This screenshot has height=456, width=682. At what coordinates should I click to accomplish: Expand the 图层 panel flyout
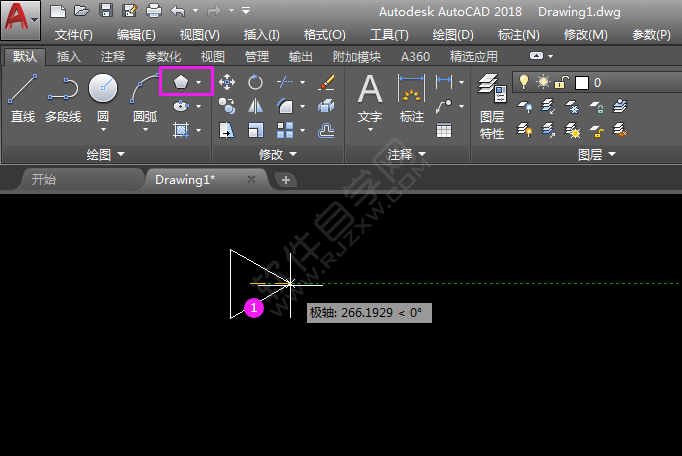click(596, 154)
